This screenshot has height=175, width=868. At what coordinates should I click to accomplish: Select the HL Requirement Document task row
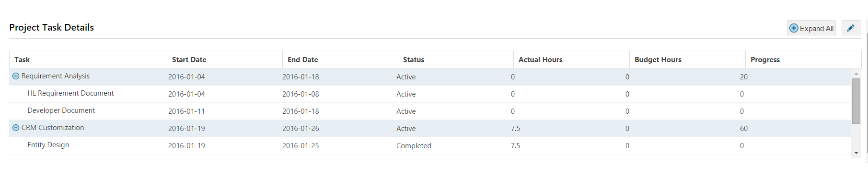(x=430, y=94)
